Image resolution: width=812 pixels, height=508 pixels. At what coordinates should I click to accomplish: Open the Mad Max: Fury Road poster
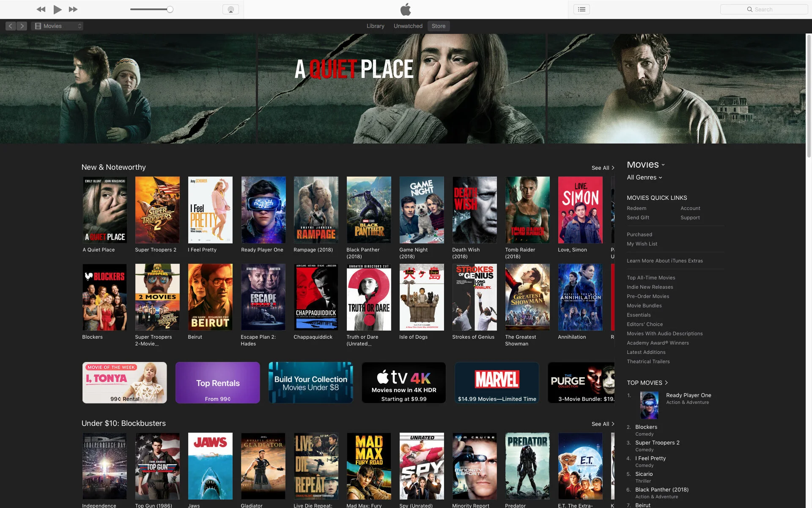point(369,466)
